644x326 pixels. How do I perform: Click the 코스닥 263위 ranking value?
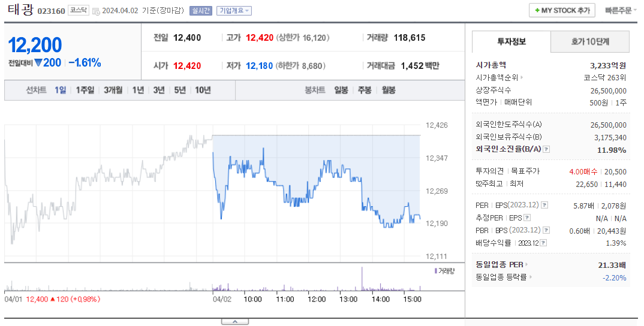[x=605, y=77]
